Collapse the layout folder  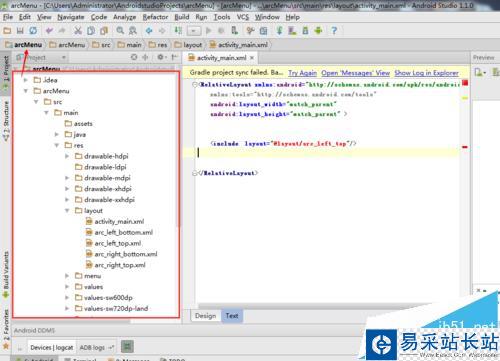[x=67, y=211]
